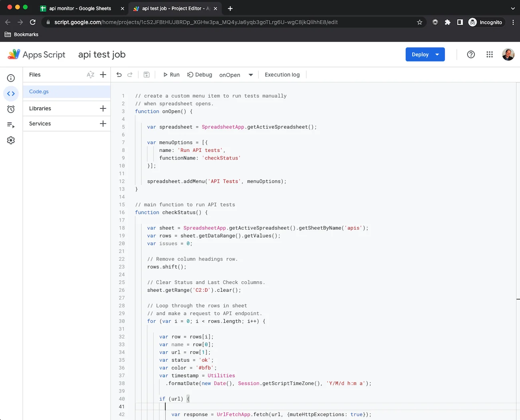520x420 pixels.
Task: Click the function onOpen() code line
Action: 164,111
